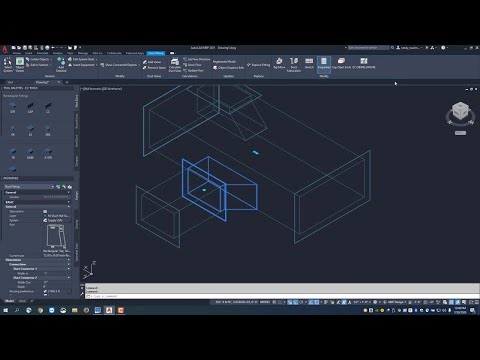Select the Duct Fitting contextual tab
The width and height of the screenshot is (480, 360).
click(x=156, y=53)
